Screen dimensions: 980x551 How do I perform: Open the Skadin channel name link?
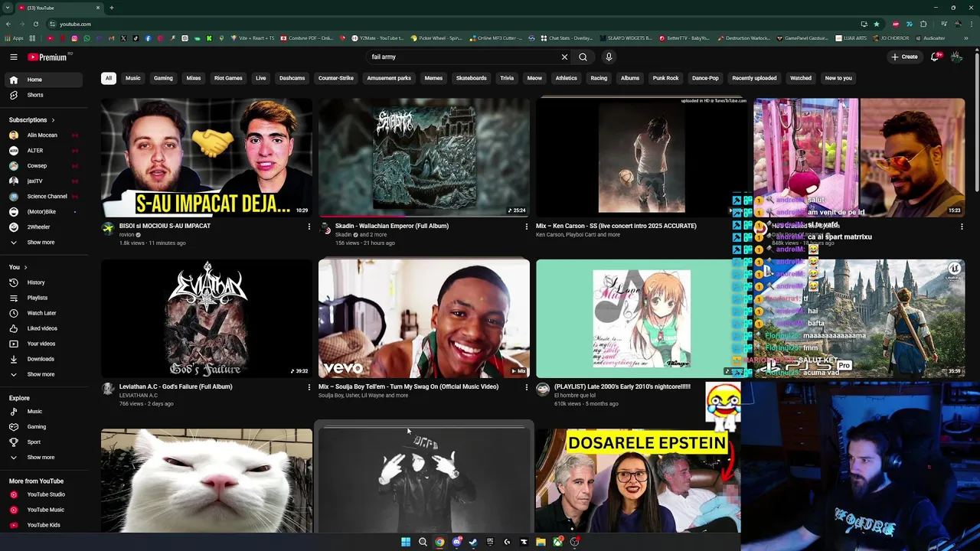[343, 235]
